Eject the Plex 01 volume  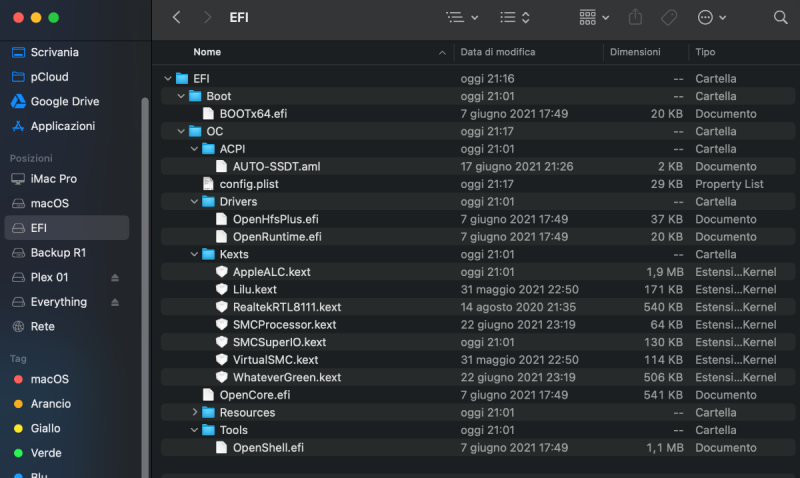[x=114, y=277]
